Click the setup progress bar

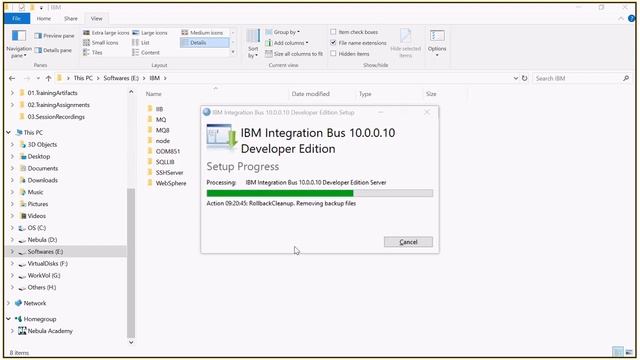point(320,193)
